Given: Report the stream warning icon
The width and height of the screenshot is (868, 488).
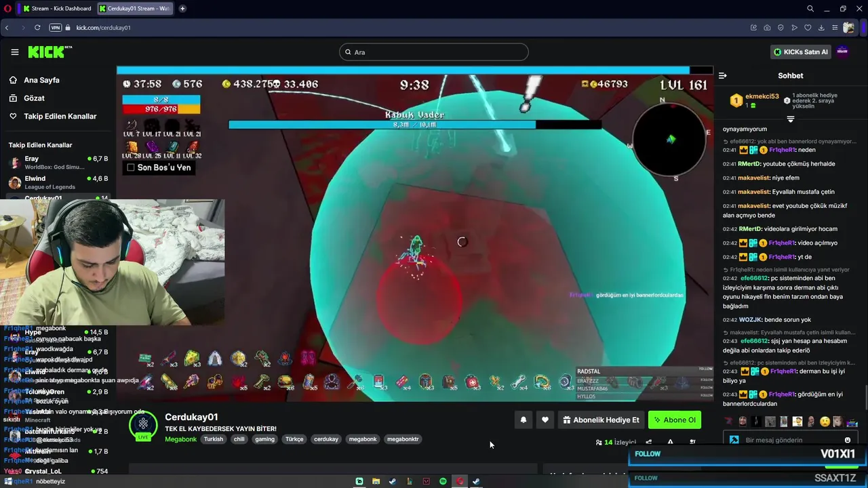Looking at the screenshot, I should 671,442.
